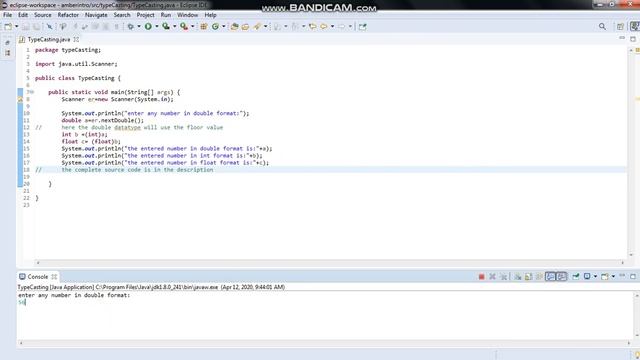
Task: Click the Pin Editor icon
Action: pyautogui.click(x=362, y=27)
